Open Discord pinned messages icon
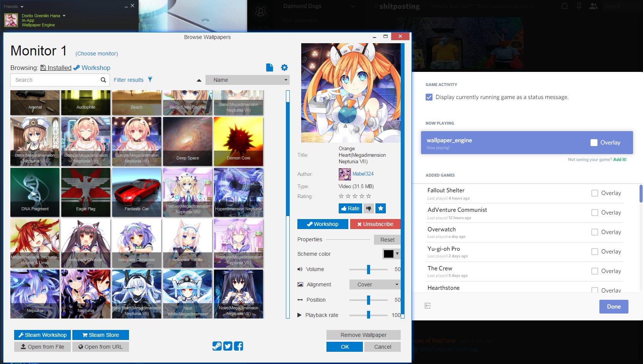Screen dimensions: 643x364 tap(579, 6)
